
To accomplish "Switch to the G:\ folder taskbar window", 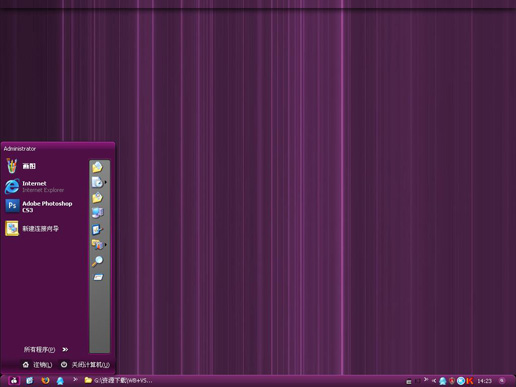I will click(x=118, y=380).
